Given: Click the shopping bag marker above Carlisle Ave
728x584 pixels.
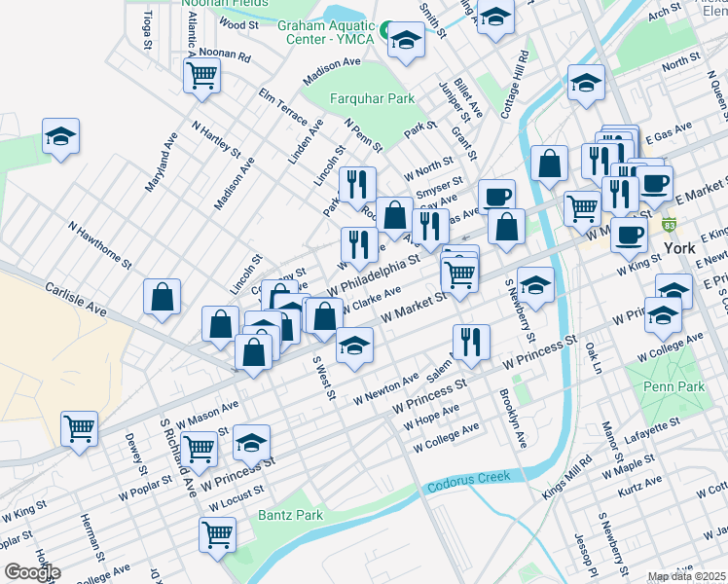Looking at the screenshot, I should point(162,298).
